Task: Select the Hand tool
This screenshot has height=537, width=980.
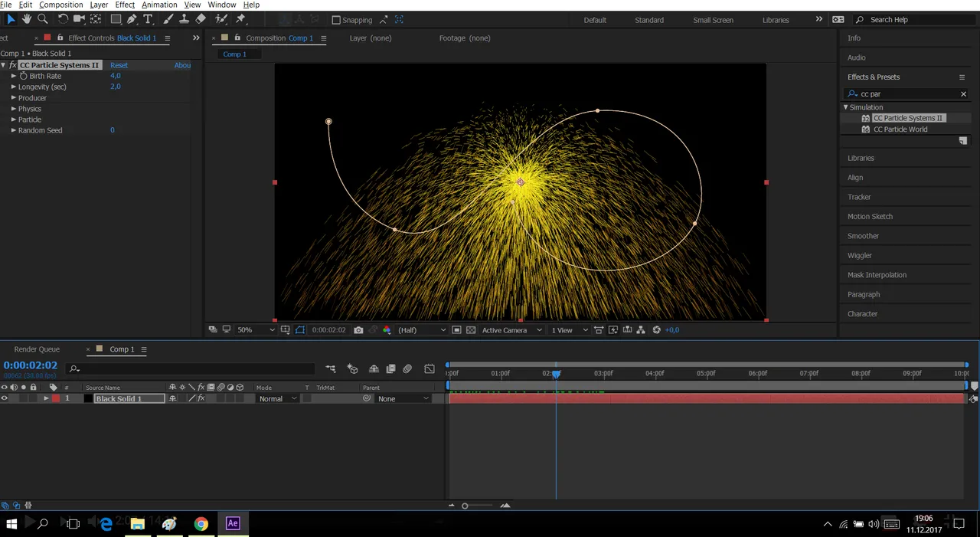Action: coord(27,19)
